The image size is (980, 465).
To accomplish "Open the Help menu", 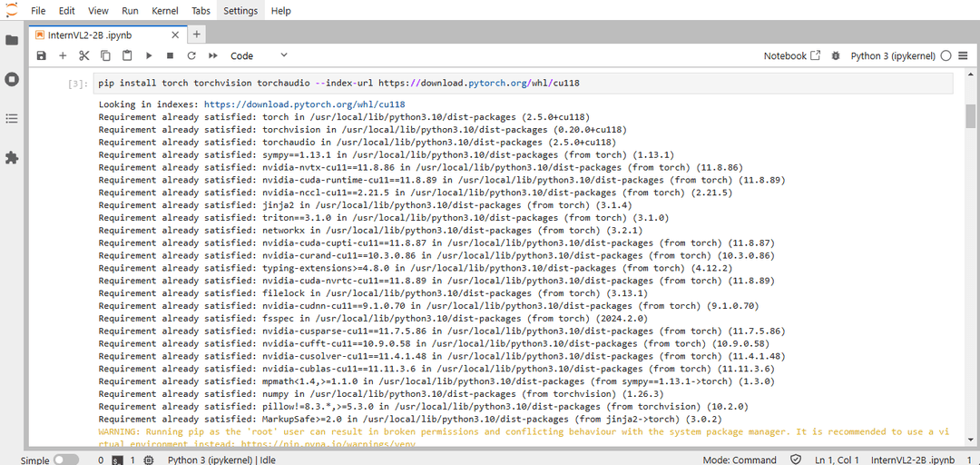I will coord(281,11).
